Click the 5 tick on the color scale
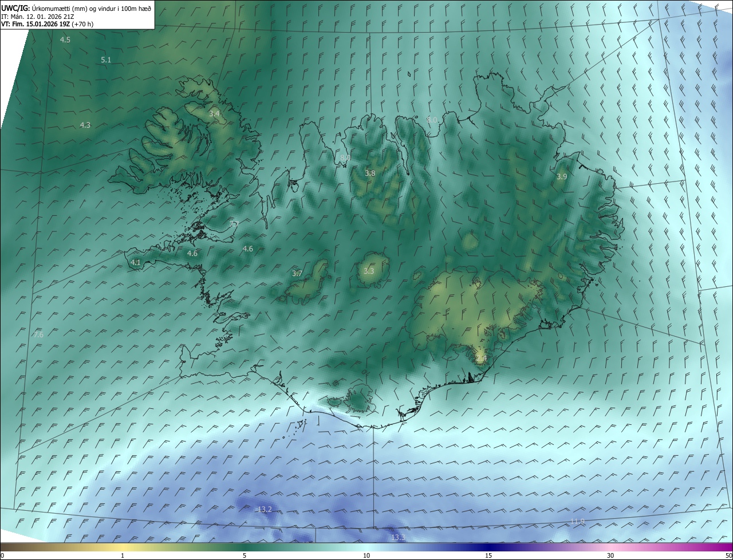 [x=245, y=555]
